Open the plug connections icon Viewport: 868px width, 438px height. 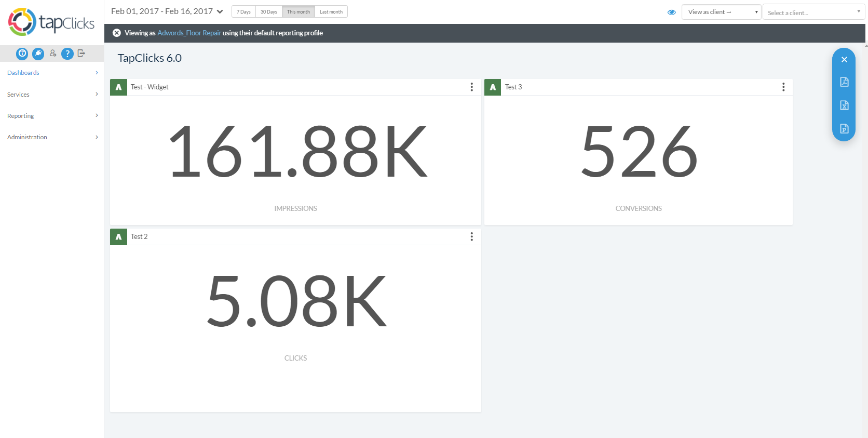point(38,53)
